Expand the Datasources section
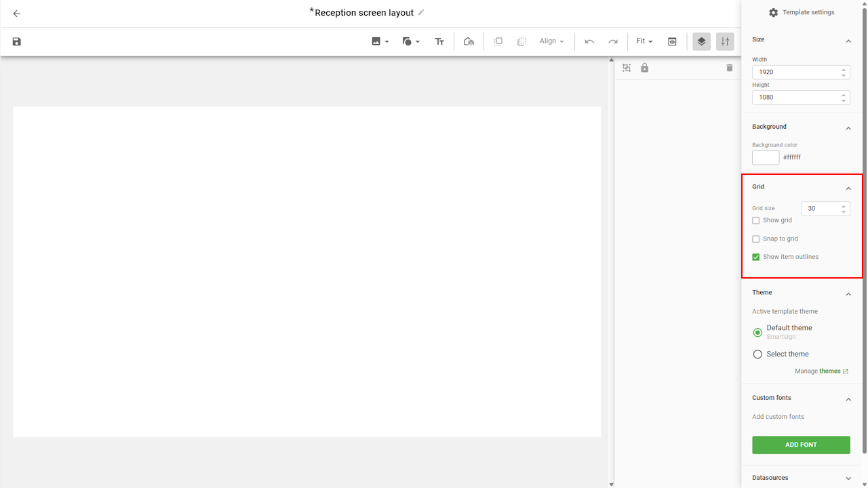The image size is (868, 488). (x=848, y=478)
